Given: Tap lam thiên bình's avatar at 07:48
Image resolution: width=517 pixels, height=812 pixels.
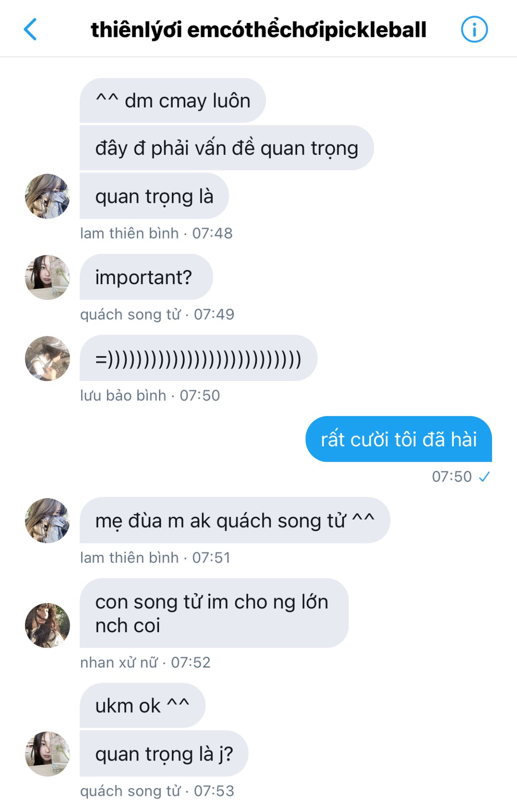Looking at the screenshot, I should pos(47,196).
